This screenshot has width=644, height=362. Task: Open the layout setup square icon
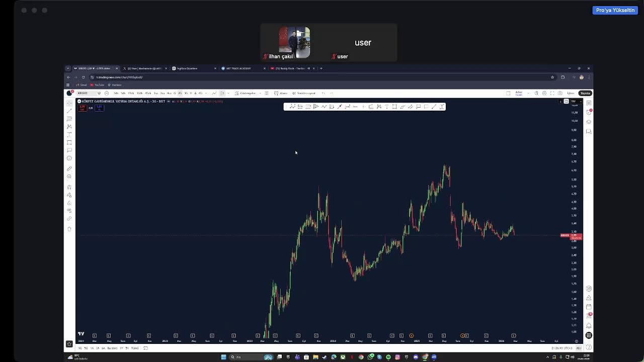[508, 93]
